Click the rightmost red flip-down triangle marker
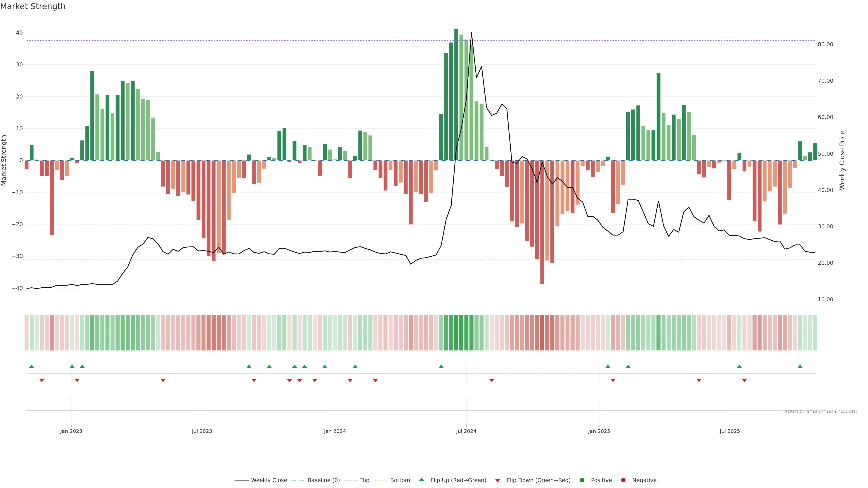 point(744,380)
